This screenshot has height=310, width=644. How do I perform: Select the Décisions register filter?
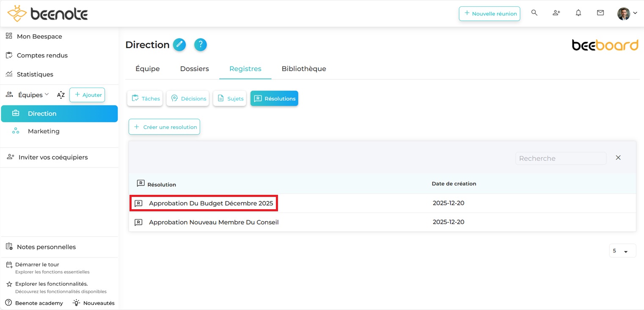188,99
